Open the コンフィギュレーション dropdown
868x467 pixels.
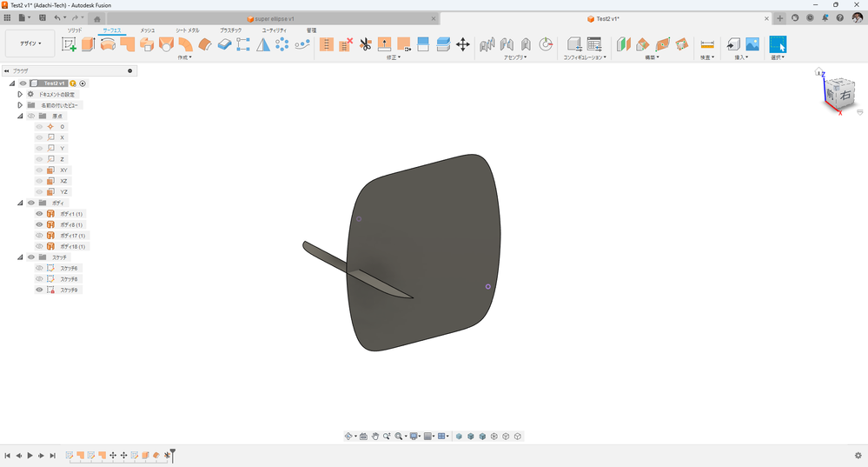pos(585,57)
